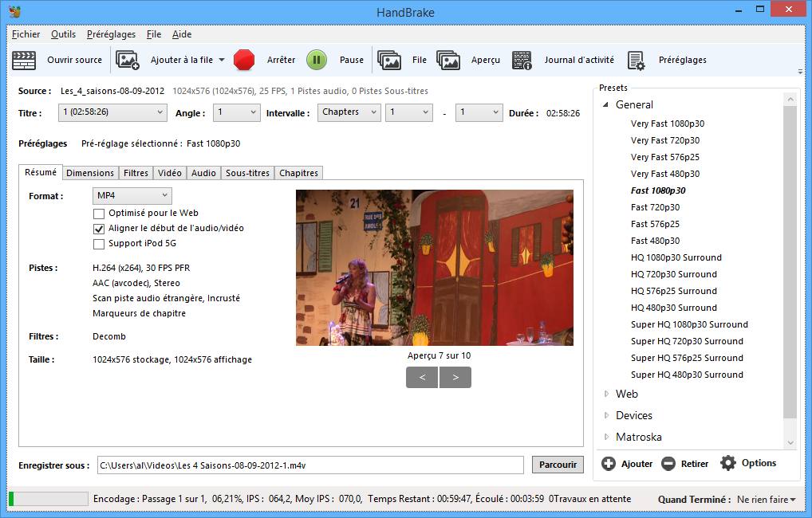Switch to the Dimensions tab
This screenshot has height=518, width=812.
coord(90,173)
